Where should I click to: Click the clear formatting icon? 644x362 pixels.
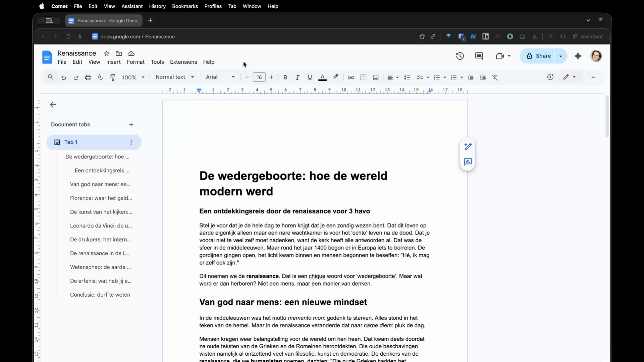[495, 77]
